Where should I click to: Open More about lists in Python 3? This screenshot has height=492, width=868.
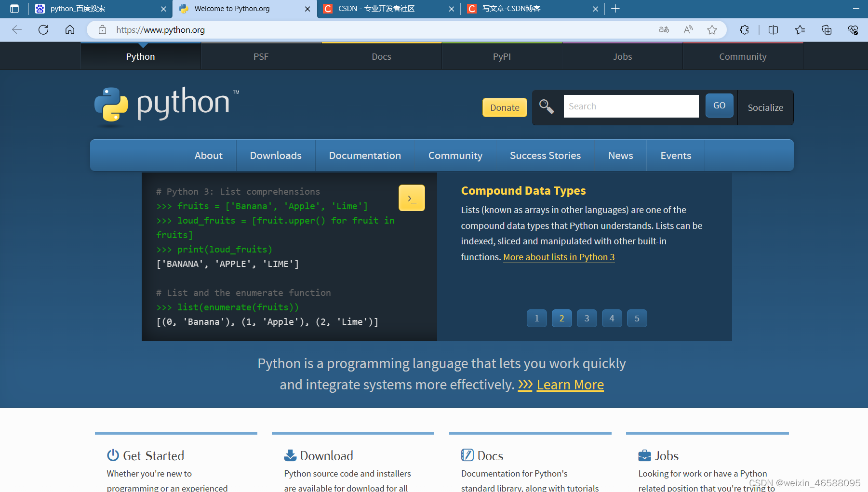[559, 257]
